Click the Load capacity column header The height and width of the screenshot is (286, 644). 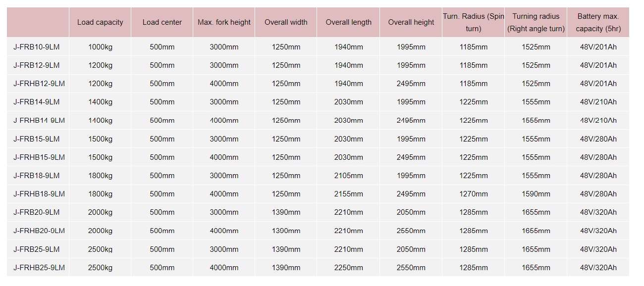[x=100, y=22]
